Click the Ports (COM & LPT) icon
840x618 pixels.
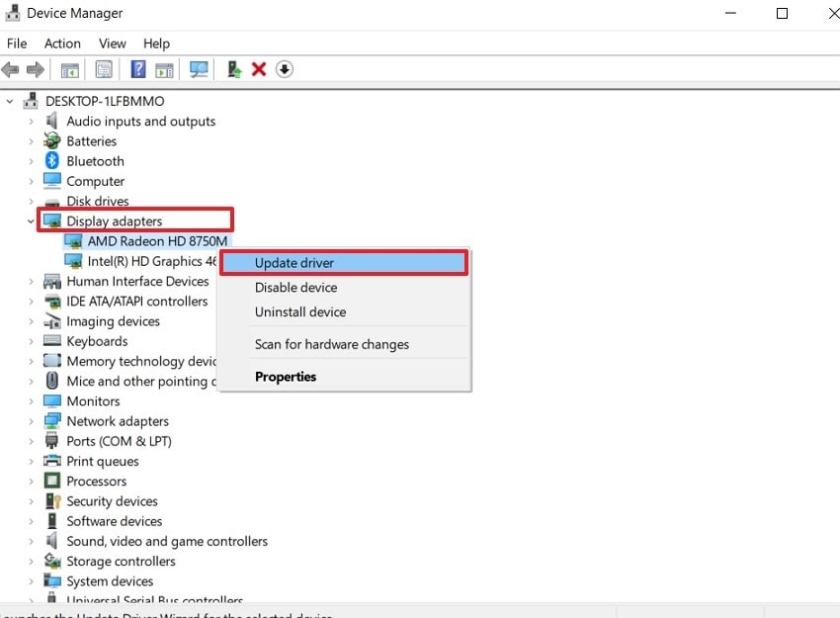point(52,441)
